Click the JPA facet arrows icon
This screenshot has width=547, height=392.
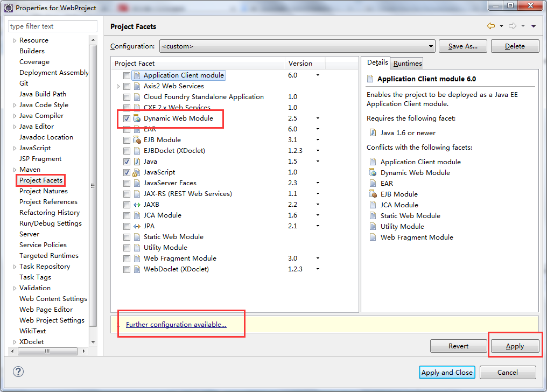pyautogui.click(x=137, y=226)
